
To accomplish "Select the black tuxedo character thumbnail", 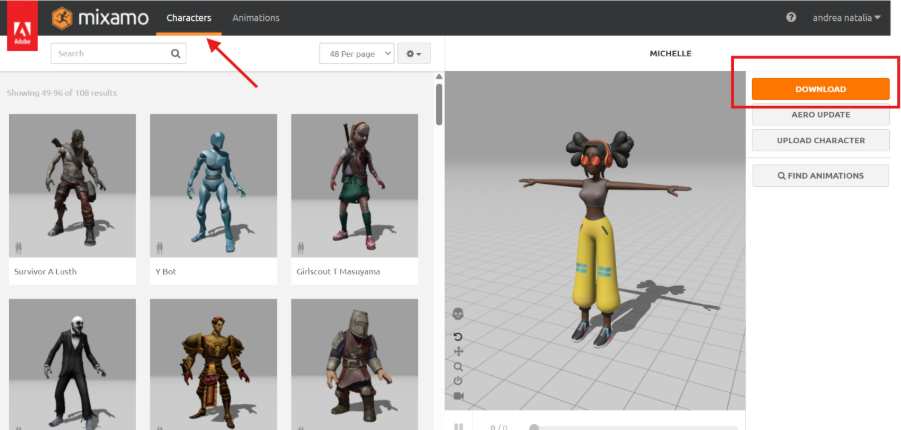I will pos(72,364).
